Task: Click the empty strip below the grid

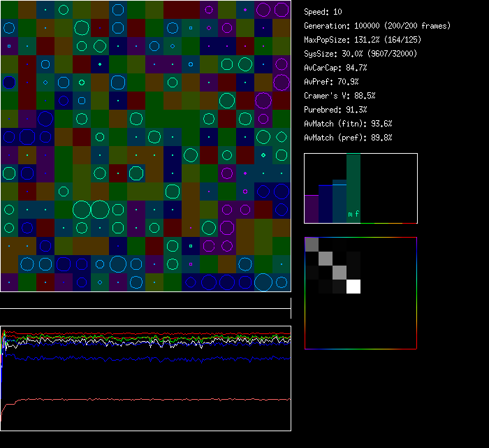Action: click(145, 301)
